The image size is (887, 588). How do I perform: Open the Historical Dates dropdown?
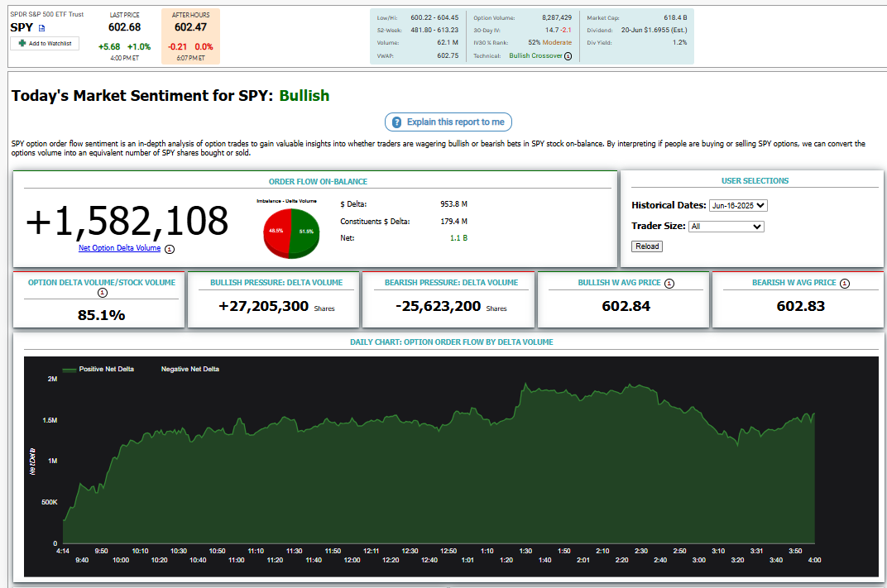[x=738, y=206]
